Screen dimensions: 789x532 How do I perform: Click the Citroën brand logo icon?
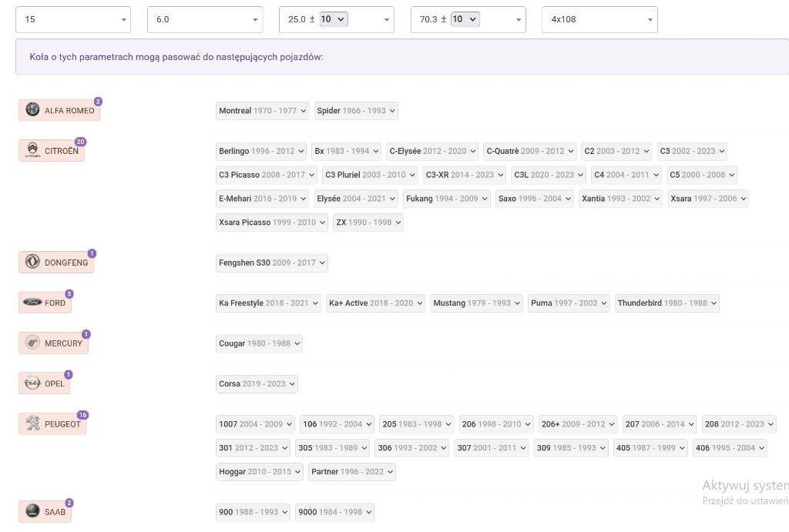click(x=32, y=150)
